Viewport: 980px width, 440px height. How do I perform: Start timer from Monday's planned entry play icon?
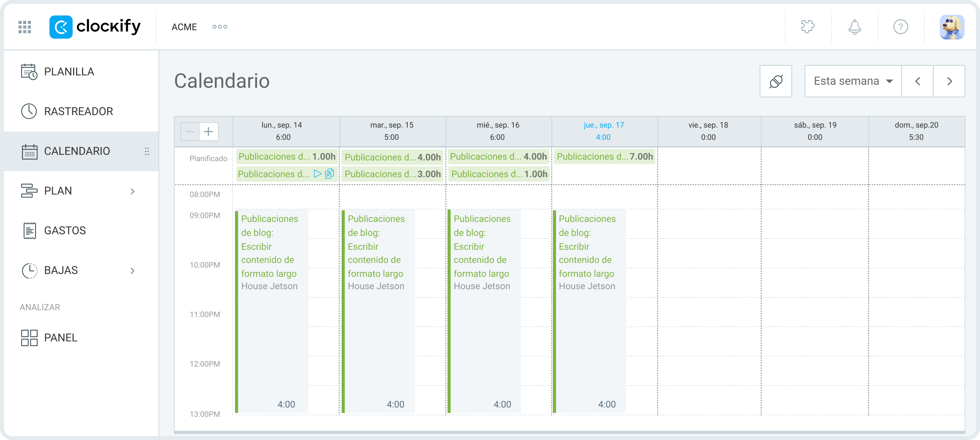coord(318,174)
